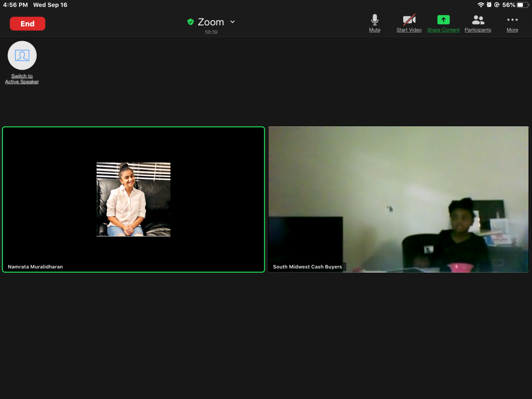
Task: Expand the Zoom meeting info chevron
Action: click(x=233, y=22)
